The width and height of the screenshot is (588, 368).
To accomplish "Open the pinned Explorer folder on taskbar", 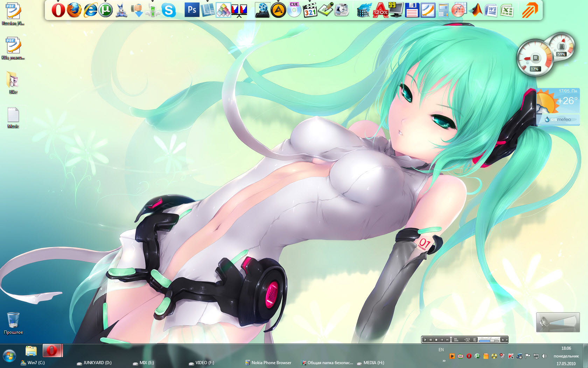I will click(31, 351).
